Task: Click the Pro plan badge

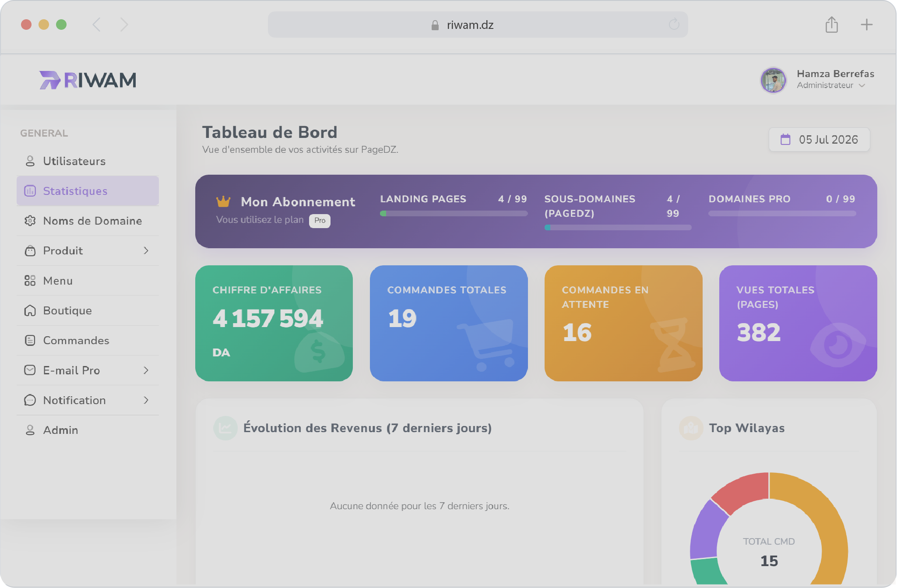Action: tap(320, 221)
